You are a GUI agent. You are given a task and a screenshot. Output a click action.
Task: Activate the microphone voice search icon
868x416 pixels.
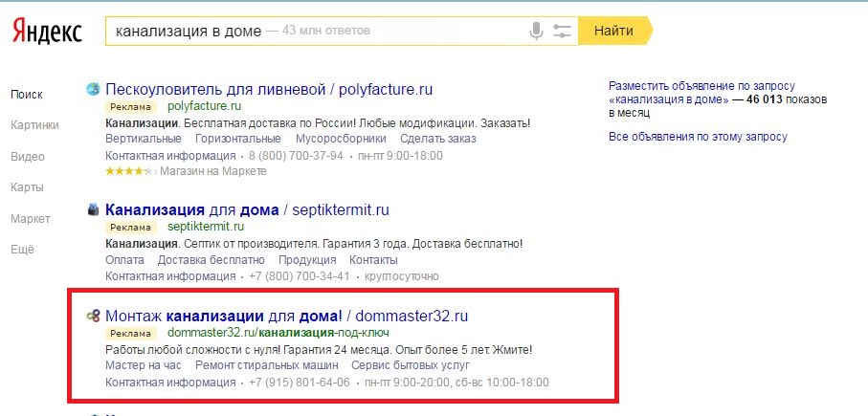point(536,31)
